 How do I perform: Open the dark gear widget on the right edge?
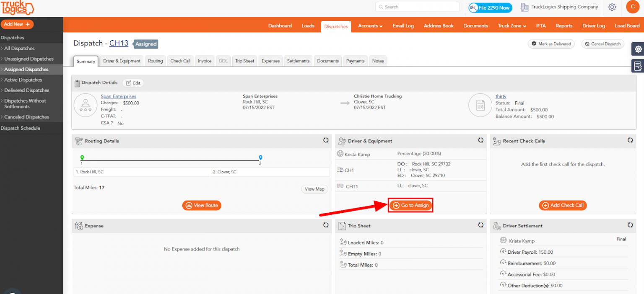point(638,49)
